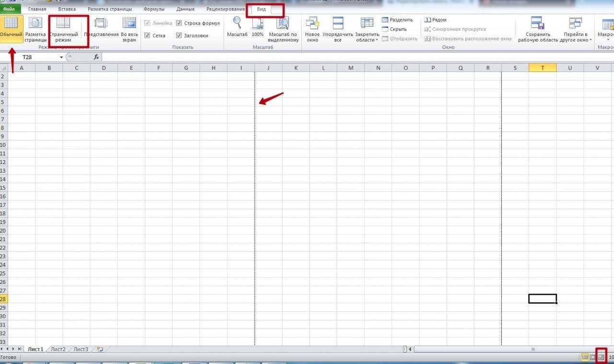
Task: Select column header M
Action: [351, 68]
